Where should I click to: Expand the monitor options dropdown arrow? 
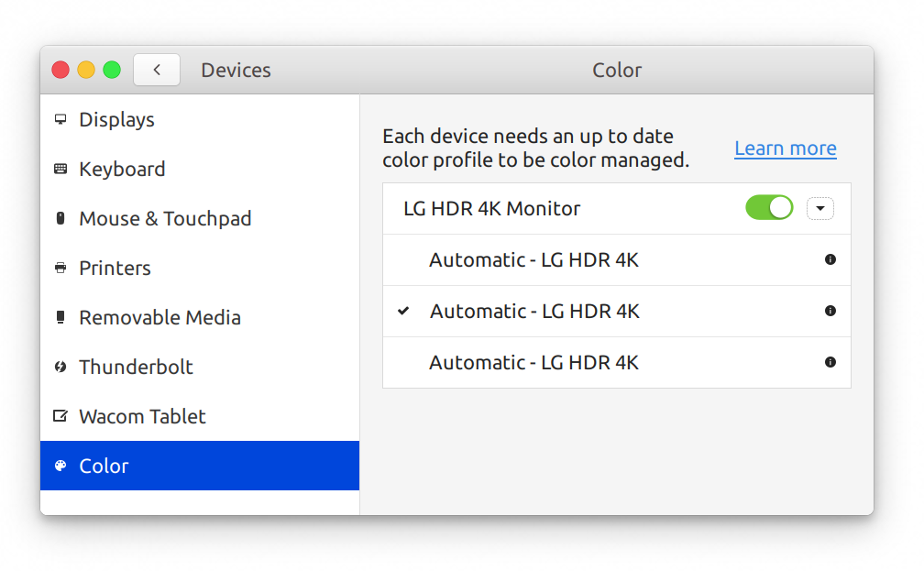click(820, 208)
